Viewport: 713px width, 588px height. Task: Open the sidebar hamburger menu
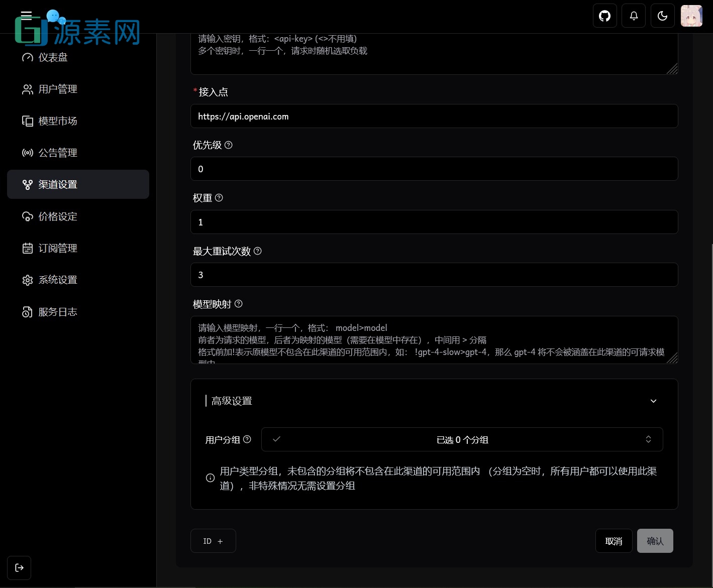coord(26,16)
